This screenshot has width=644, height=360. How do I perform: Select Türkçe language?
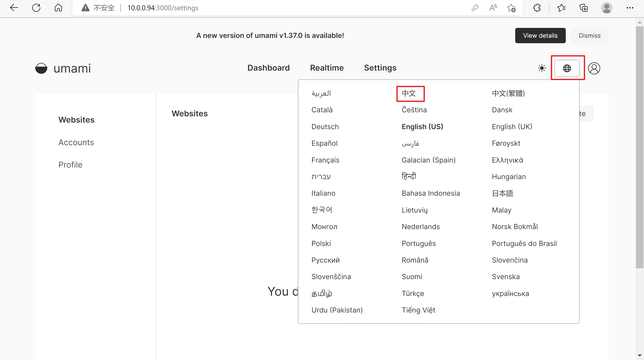[413, 293]
